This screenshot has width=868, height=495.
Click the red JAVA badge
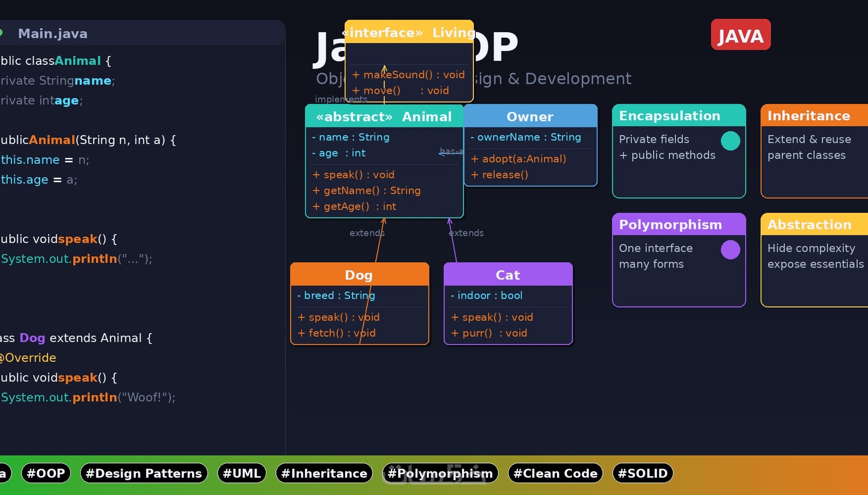pos(740,35)
